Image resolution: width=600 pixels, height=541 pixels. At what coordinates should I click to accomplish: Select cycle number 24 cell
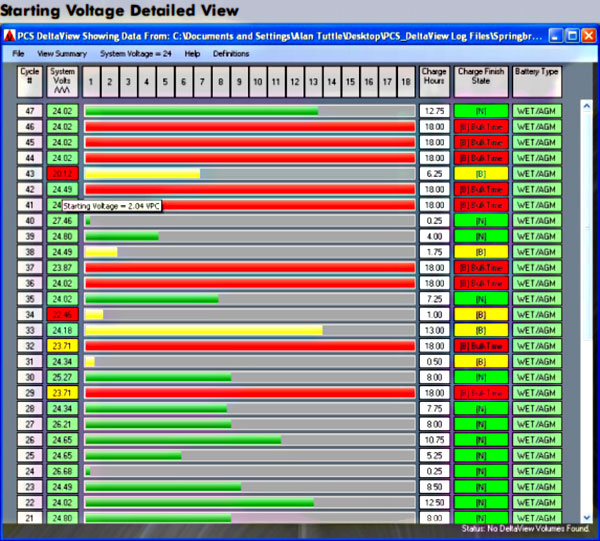[x=29, y=471]
